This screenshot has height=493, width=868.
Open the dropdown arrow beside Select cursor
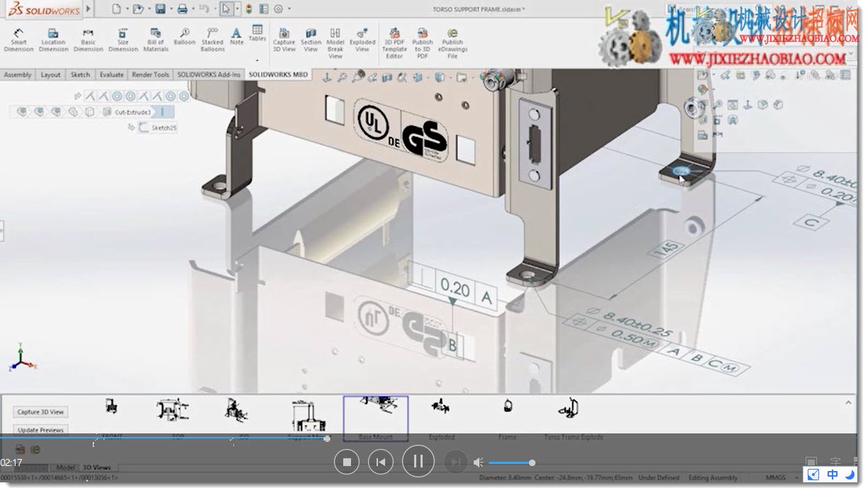tap(237, 10)
